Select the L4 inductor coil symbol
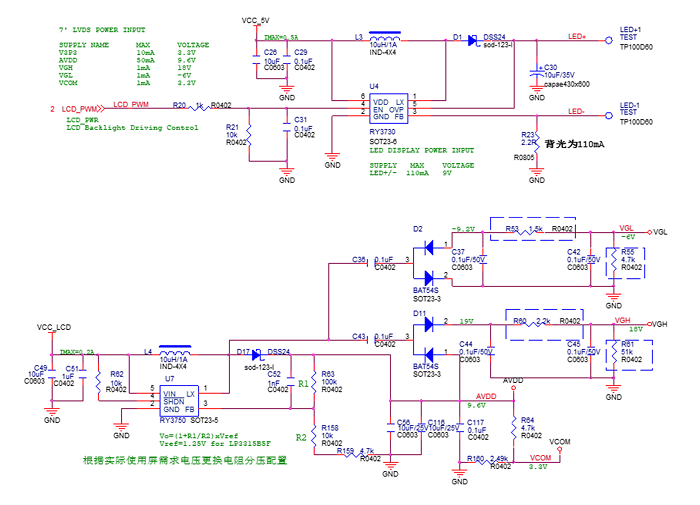The width and height of the screenshot is (700, 505). click(x=174, y=353)
